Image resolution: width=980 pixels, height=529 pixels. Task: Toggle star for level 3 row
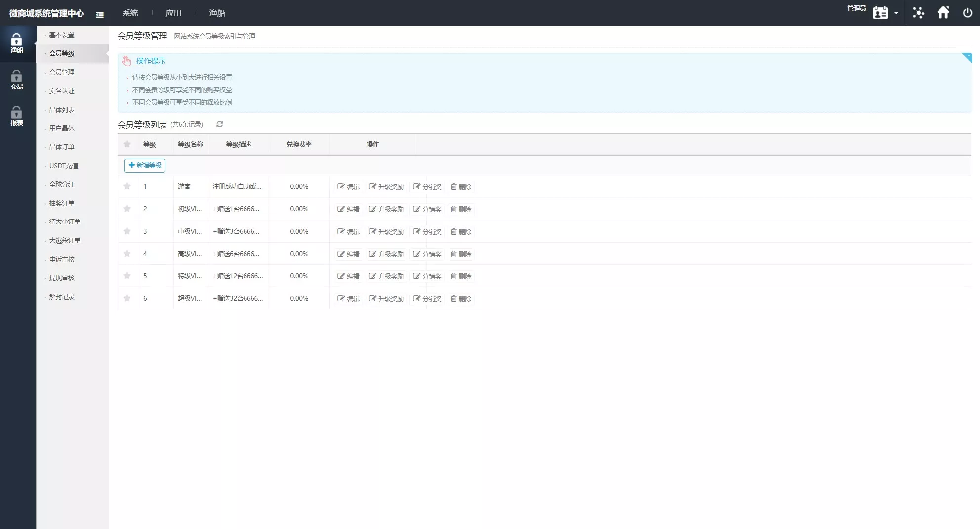(127, 231)
